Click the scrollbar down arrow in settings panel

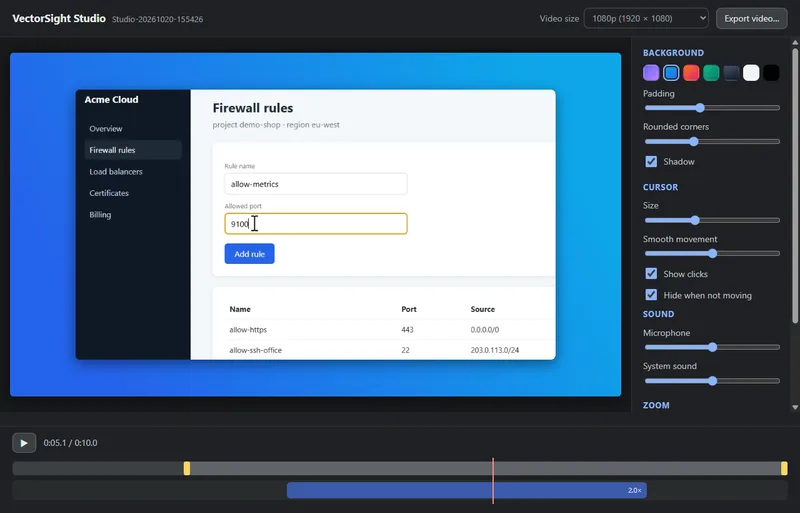(795, 407)
